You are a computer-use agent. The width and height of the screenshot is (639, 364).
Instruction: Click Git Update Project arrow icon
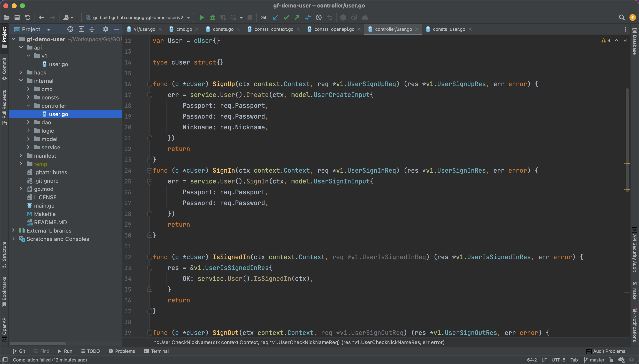click(x=275, y=17)
